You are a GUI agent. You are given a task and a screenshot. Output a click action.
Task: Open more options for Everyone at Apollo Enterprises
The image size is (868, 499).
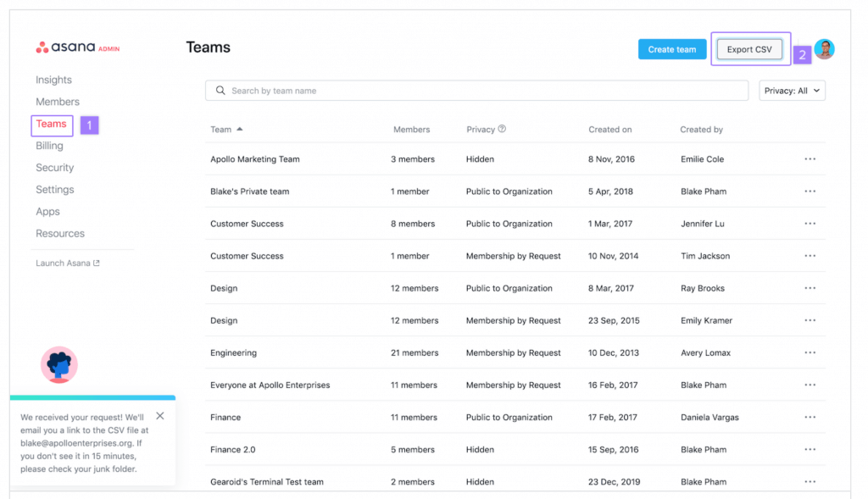click(x=810, y=385)
